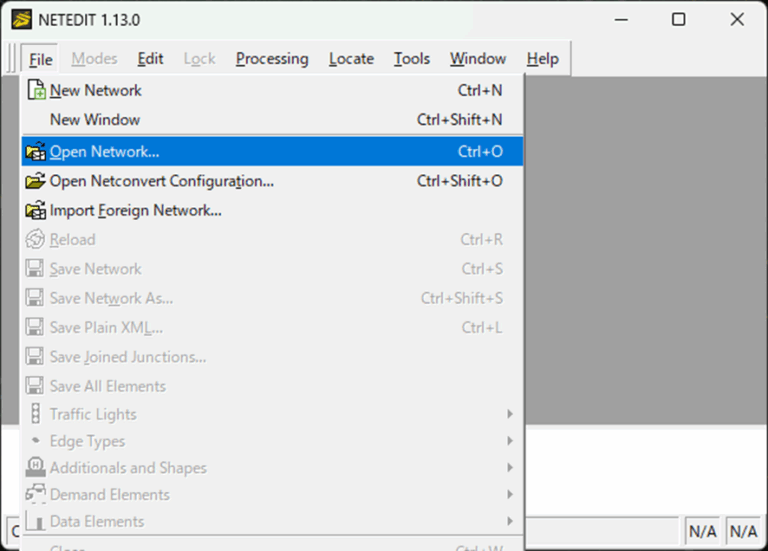Expand the Demand Elements submenu arrow
768x551 pixels.
(510, 494)
